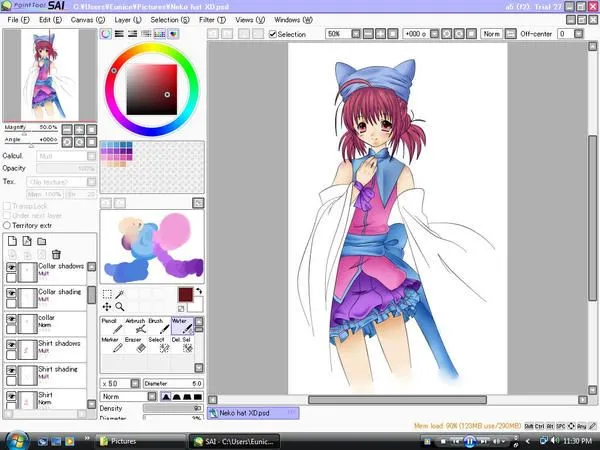Select the rectangular selection tool
600x450 pixels.
pyautogui.click(x=107, y=294)
